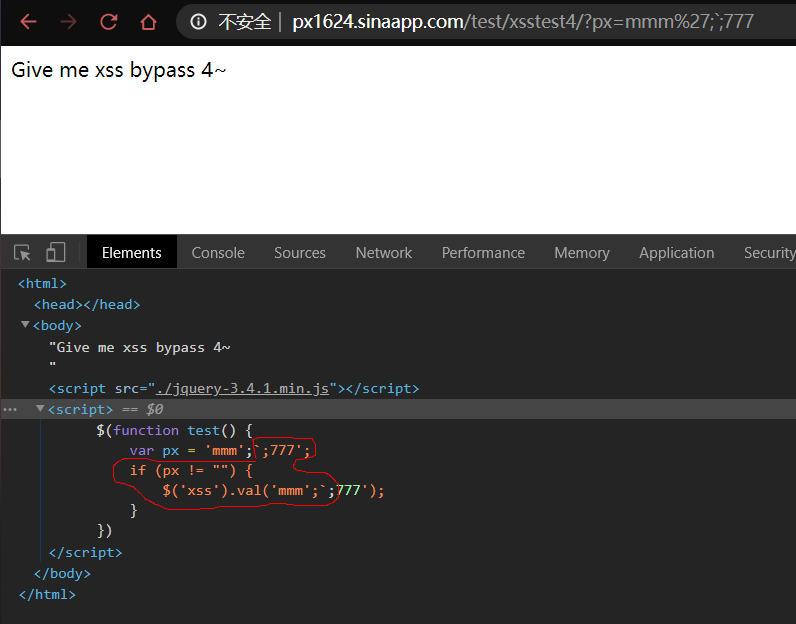Click the browser forward arrow

(68, 21)
